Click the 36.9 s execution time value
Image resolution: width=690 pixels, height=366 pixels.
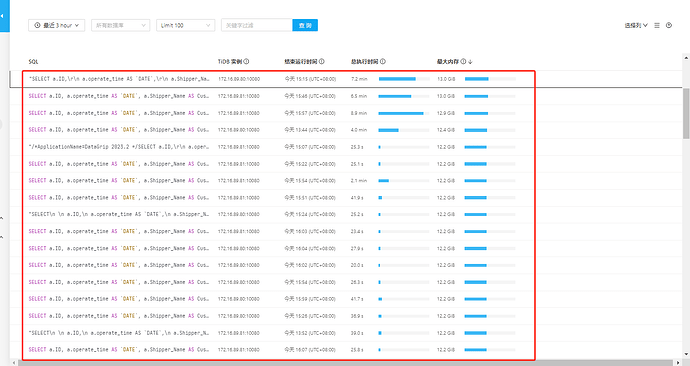pyautogui.click(x=357, y=316)
